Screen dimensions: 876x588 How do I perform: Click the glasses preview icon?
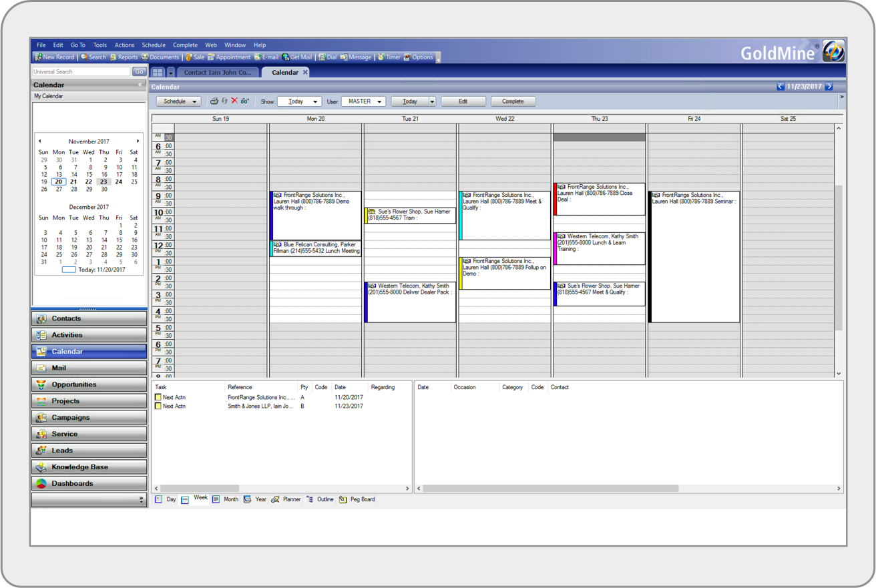pyautogui.click(x=245, y=101)
